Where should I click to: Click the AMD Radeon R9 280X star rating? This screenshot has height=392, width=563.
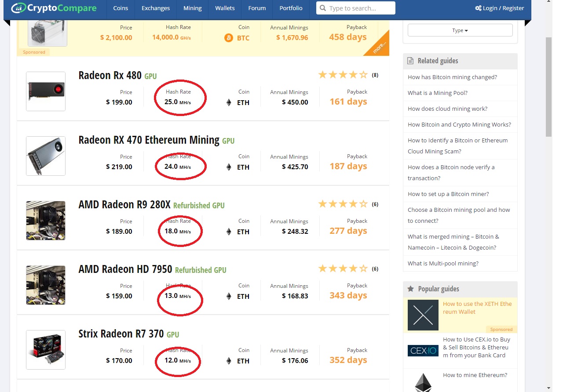(x=343, y=204)
